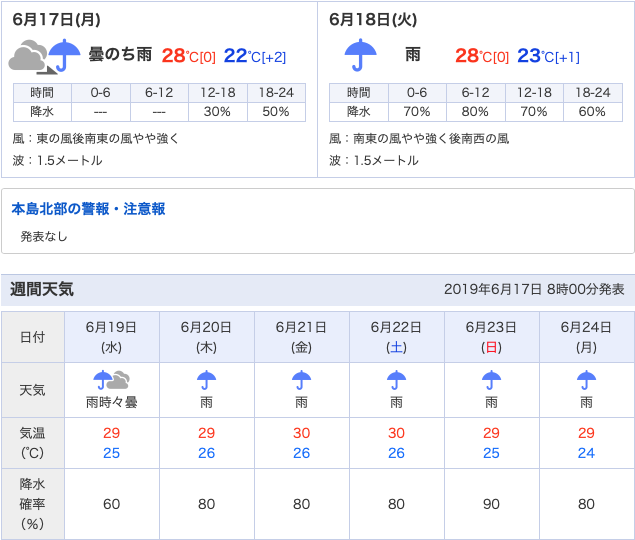Click the umbrella icon under June 20
The height and width of the screenshot is (540, 635).
click(x=206, y=380)
